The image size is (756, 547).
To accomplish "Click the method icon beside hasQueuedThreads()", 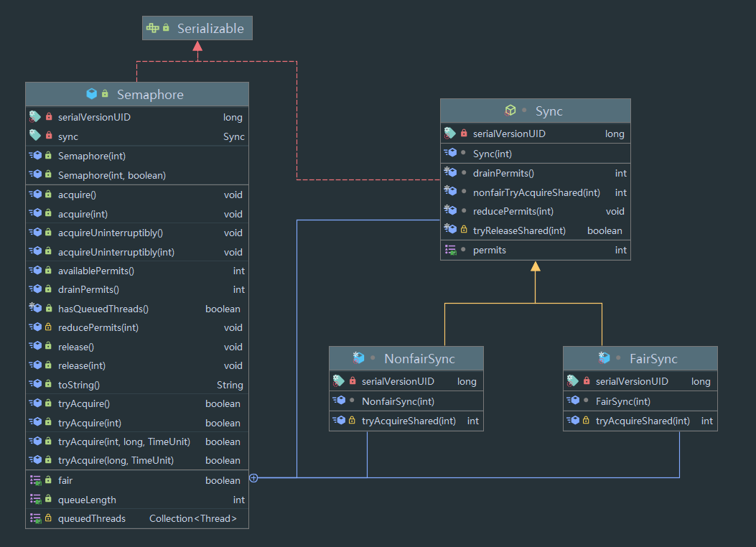I will (34, 309).
